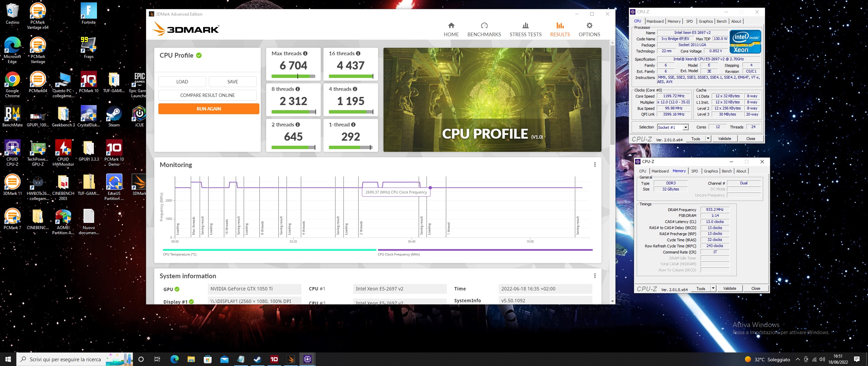
Task: Open 3DMark OPTIONS gear
Action: click(589, 30)
